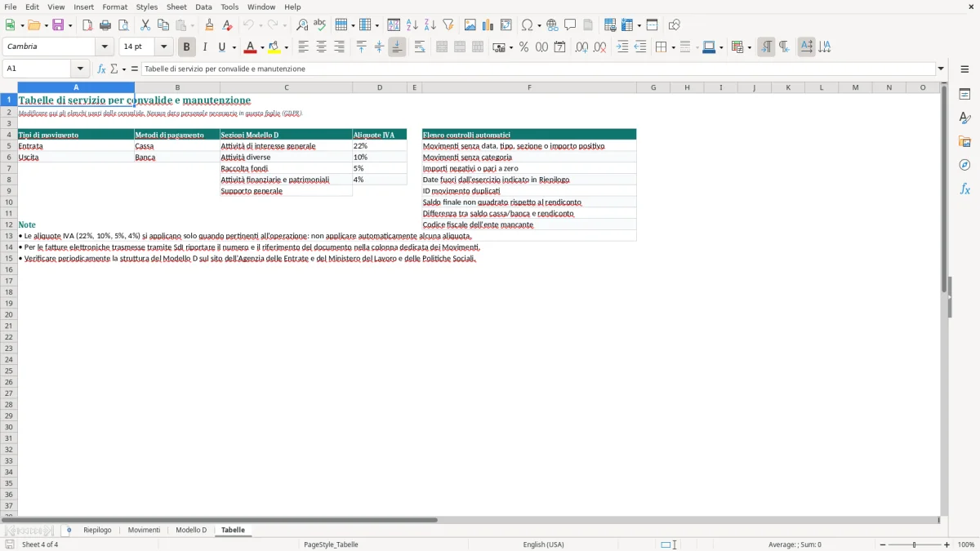Viewport: 980px width, 551px height.
Task: Click the Delete Decimal Place icon
Action: tap(599, 47)
